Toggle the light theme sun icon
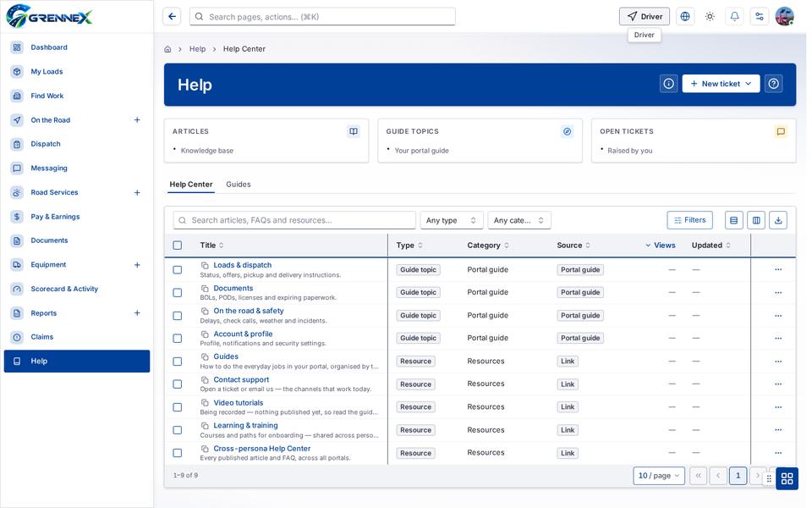 click(710, 17)
